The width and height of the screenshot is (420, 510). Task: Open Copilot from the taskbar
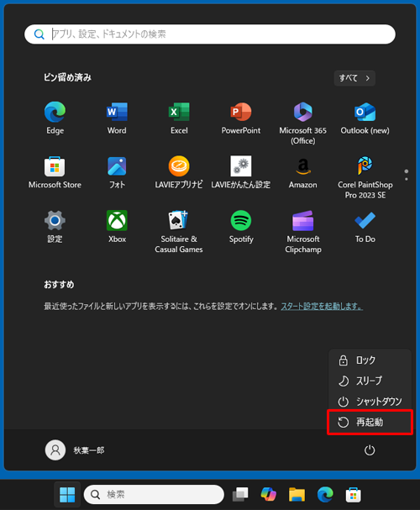click(x=269, y=494)
